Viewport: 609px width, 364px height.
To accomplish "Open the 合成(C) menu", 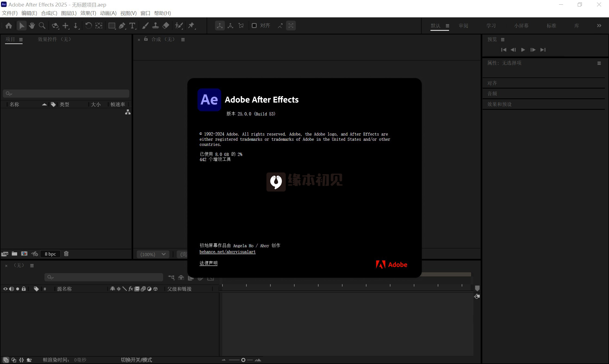I will click(49, 13).
